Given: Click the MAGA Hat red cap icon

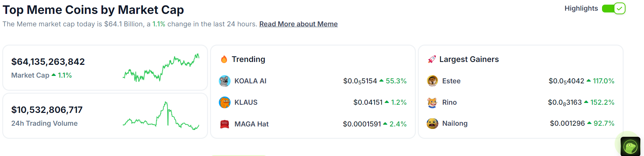Looking at the screenshot, I should click(x=225, y=124).
